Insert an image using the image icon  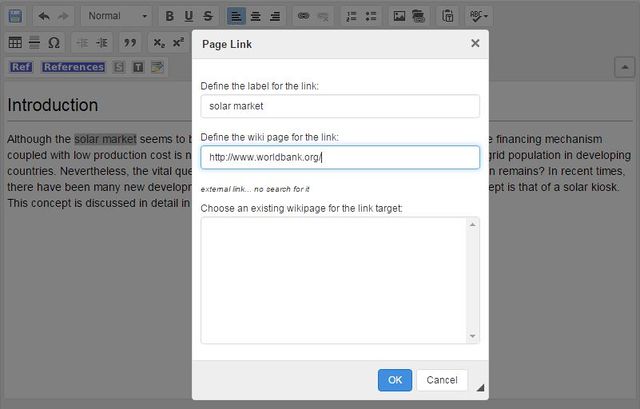point(399,16)
